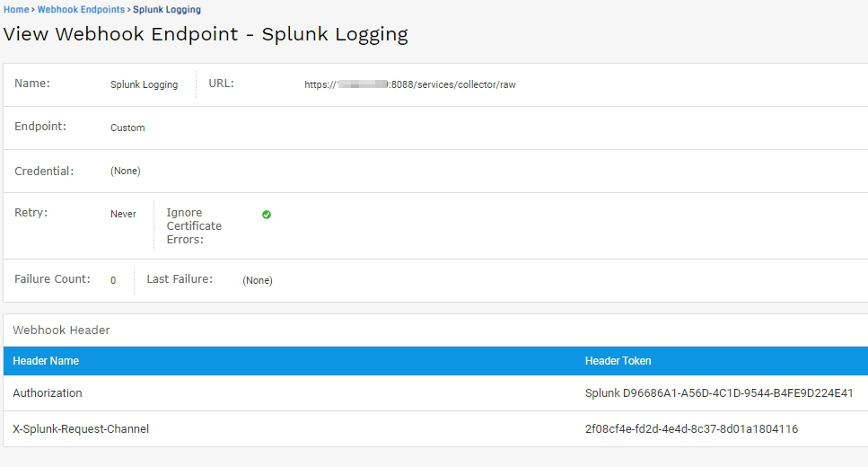The height and width of the screenshot is (467, 868).
Task: Click the Failure Count value 0
Action: point(113,280)
